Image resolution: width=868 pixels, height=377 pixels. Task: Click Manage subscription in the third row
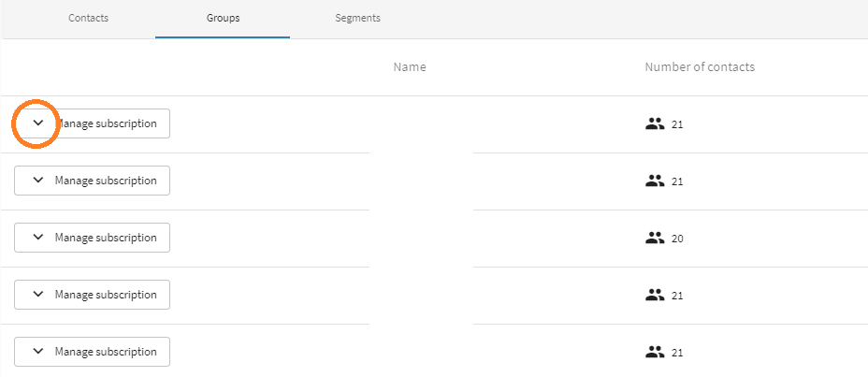106,238
